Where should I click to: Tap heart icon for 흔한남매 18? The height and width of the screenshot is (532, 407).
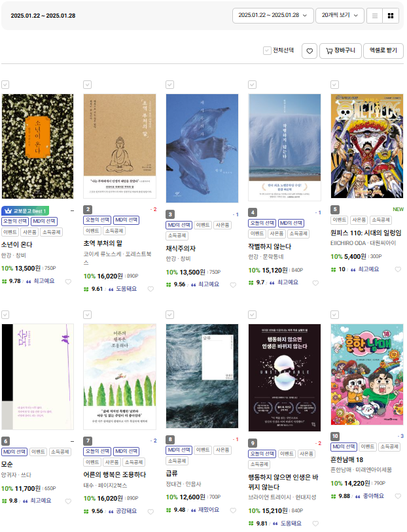398,496
